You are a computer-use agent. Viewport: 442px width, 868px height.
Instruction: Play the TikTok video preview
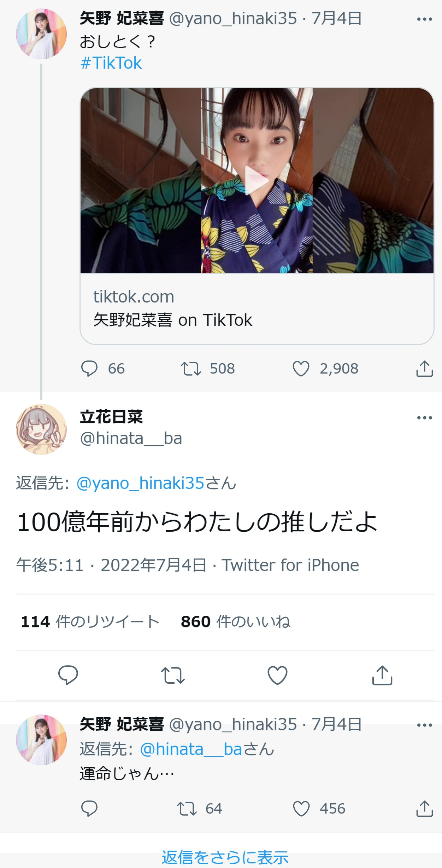257,180
